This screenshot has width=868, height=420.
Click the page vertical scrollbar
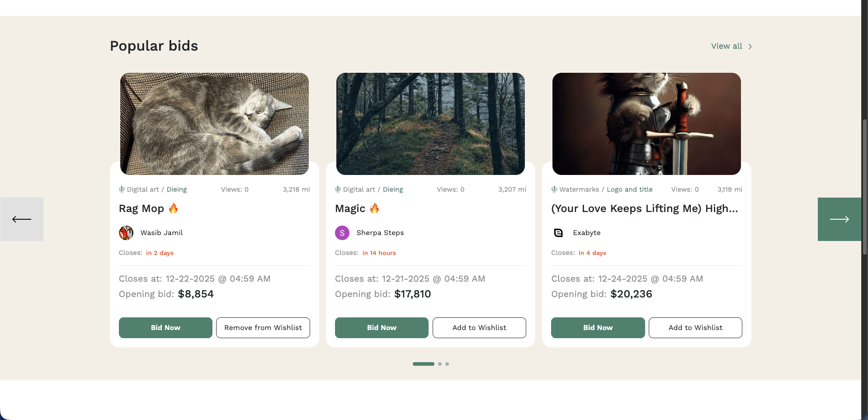[x=864, y=186]
